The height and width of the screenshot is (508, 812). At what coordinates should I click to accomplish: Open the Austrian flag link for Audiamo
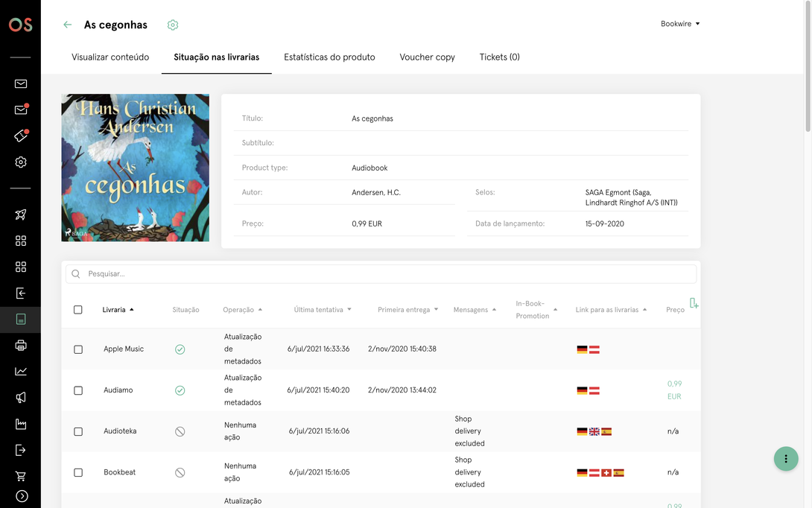click(594, 390)
